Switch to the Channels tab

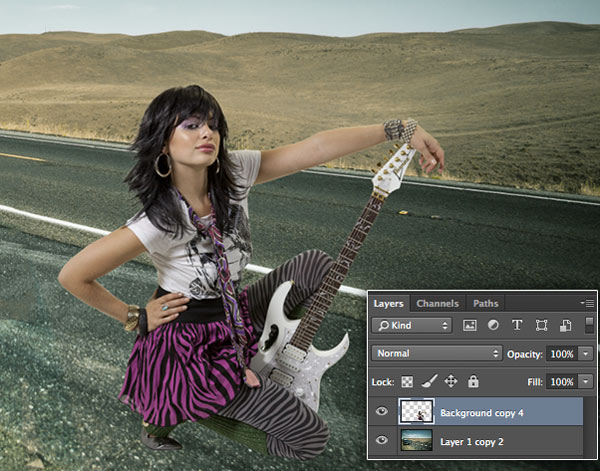coord(437,303)
